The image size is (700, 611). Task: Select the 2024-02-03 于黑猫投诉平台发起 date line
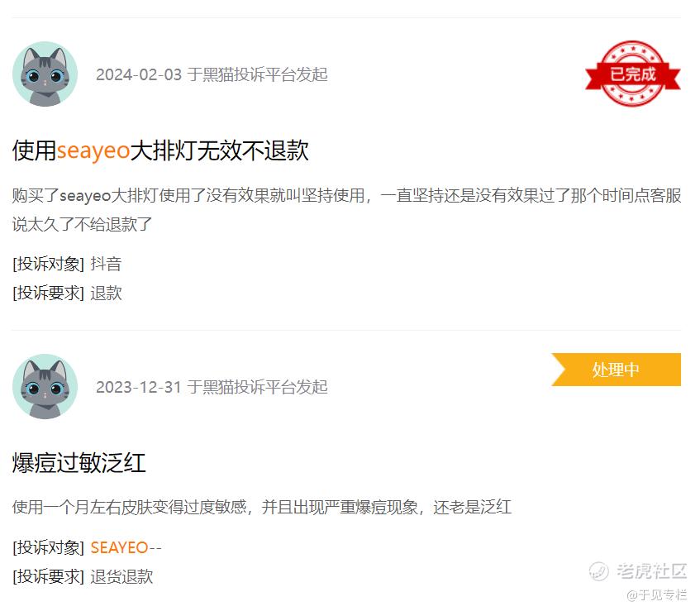tap(212, 74)
